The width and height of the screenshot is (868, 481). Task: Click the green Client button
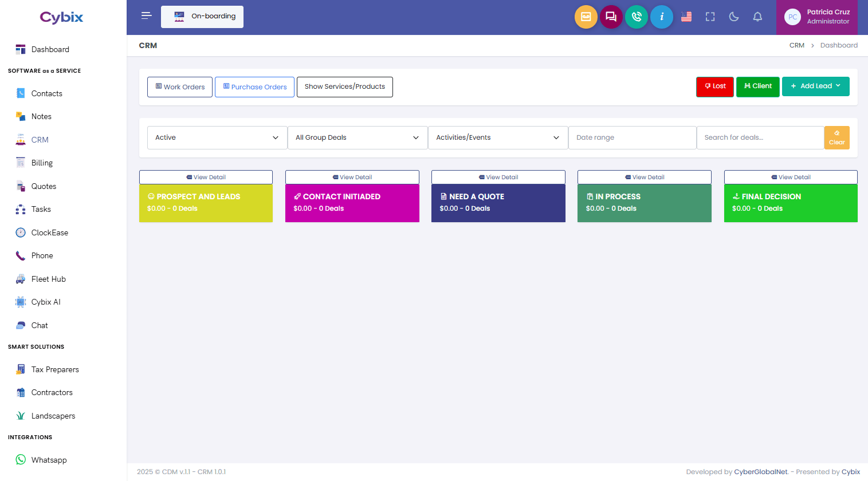point(758,86)
